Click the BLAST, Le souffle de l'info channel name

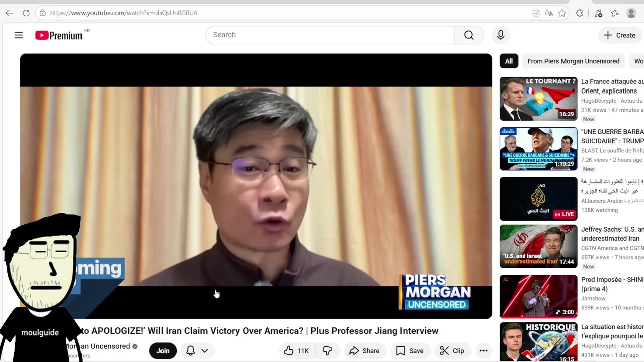pos(612,150)
